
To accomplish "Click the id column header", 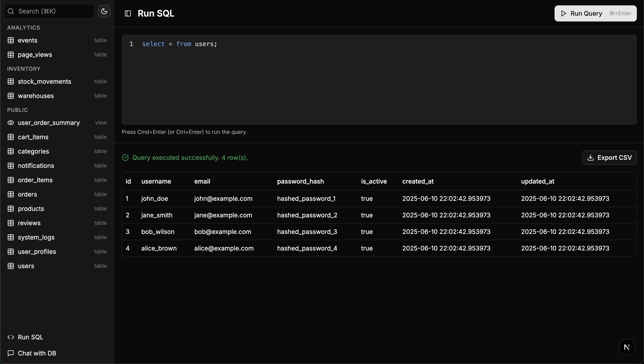I will (128, 182).
